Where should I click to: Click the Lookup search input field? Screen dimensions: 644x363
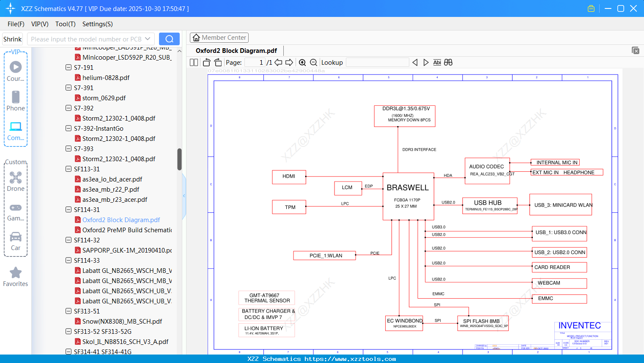tap(378, 63)
